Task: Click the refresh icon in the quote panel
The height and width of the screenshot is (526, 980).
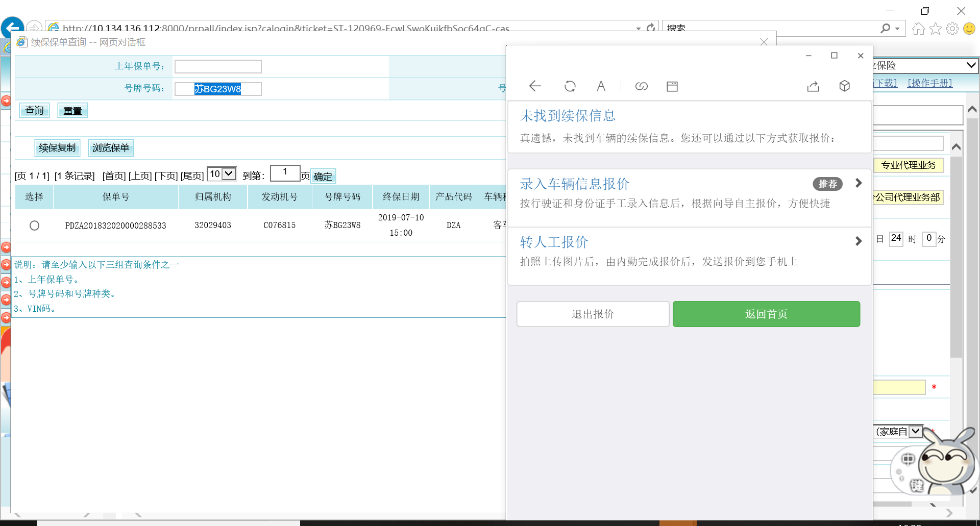Action: click(570, 86)
